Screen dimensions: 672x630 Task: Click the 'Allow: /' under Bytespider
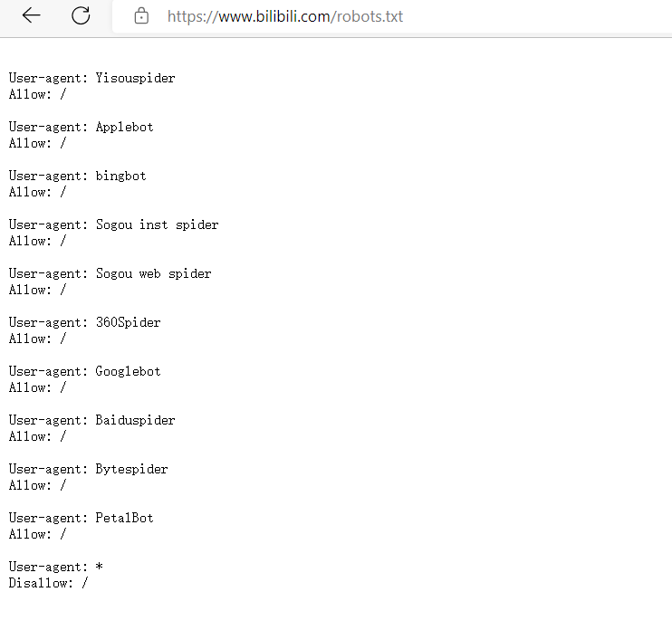coord(38,484)
